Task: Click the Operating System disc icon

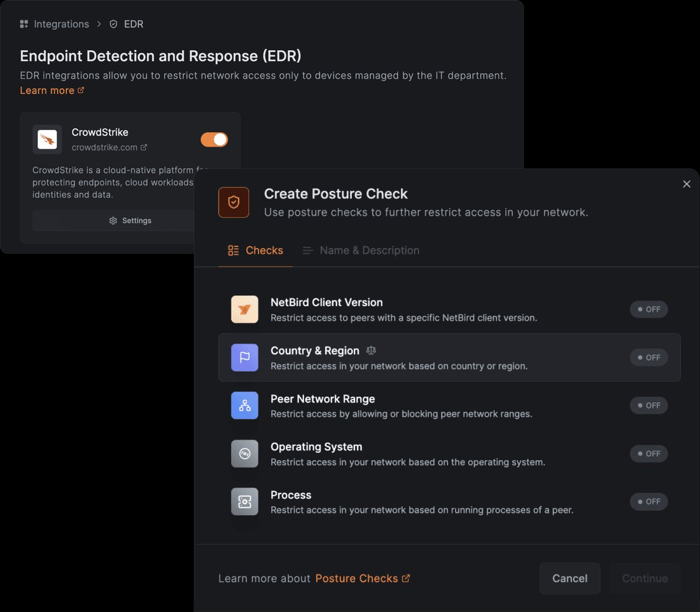Action: [x=244, y=453]
